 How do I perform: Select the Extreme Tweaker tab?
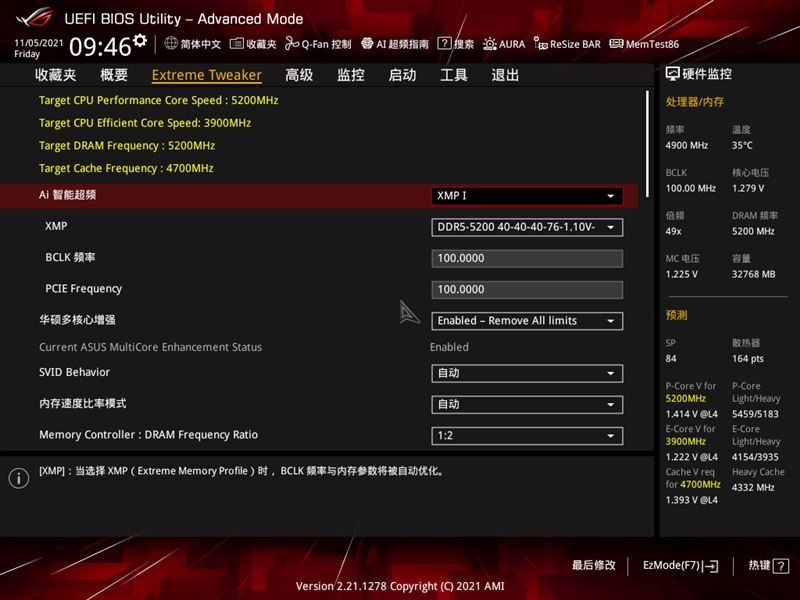point(207,76)
